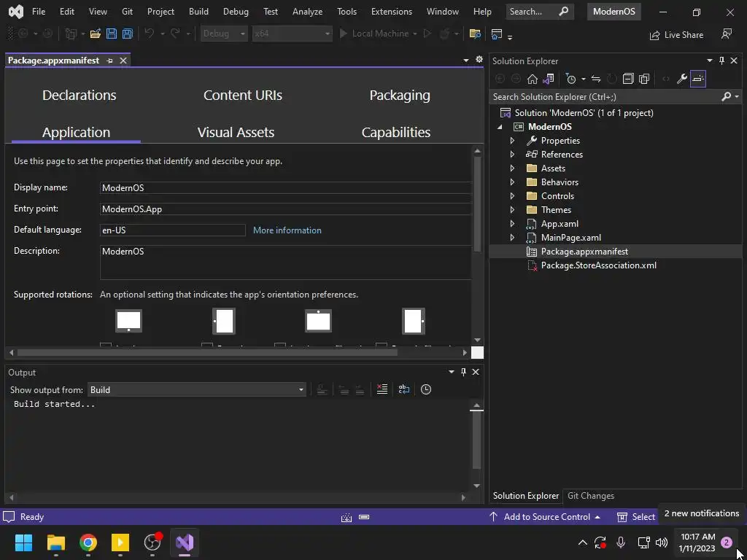Click the Search Solution Explorer field
Viewport: 747px width, 560px height.
coord(606,97)
